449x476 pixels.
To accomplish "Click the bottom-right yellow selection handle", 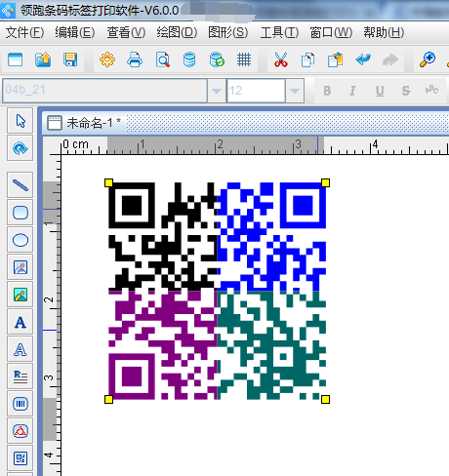I will coord(325,399).
